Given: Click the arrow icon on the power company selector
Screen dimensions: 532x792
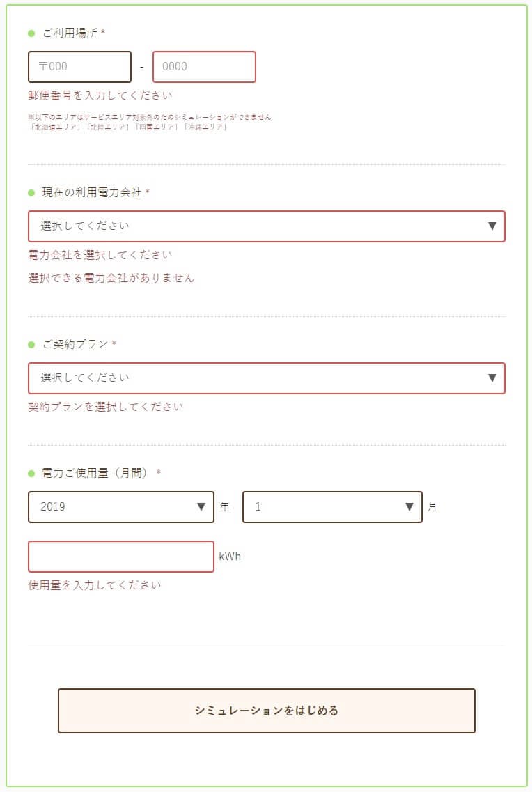Looking at the screenshot, I should tap(492, 226).
